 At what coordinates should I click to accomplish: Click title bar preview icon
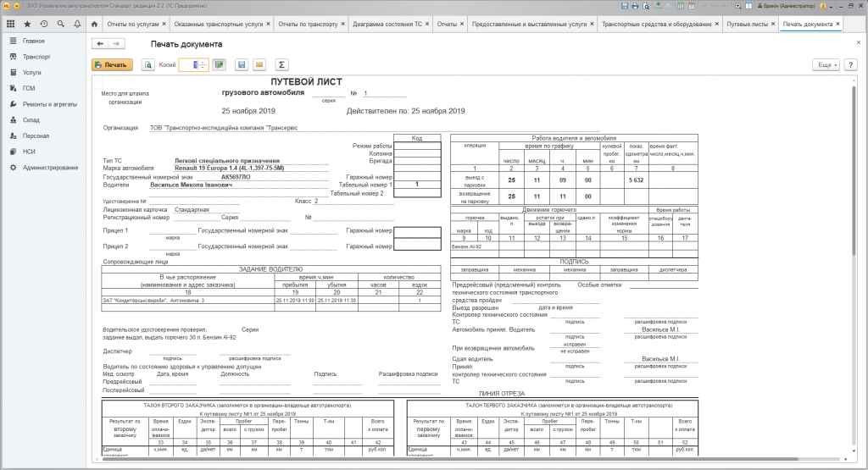tap(645, 6)
